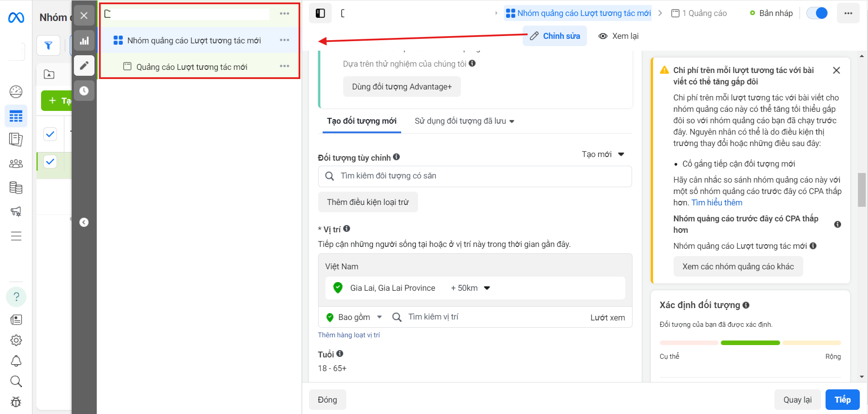Select the pencil edit panel icon
This screenshot has height=414, width=868.
coord(84,66)
